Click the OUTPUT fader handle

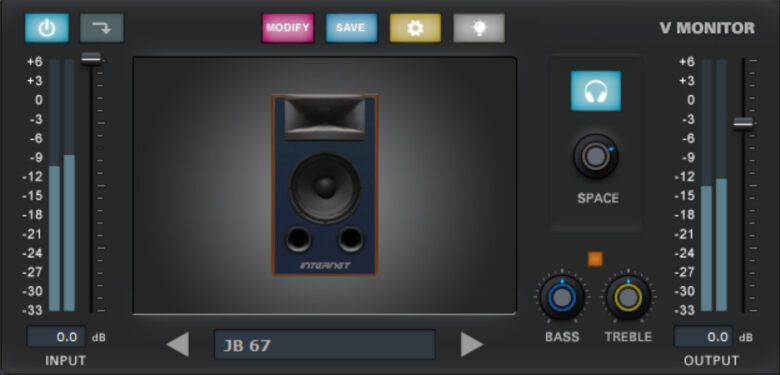(x=743, y=124)
